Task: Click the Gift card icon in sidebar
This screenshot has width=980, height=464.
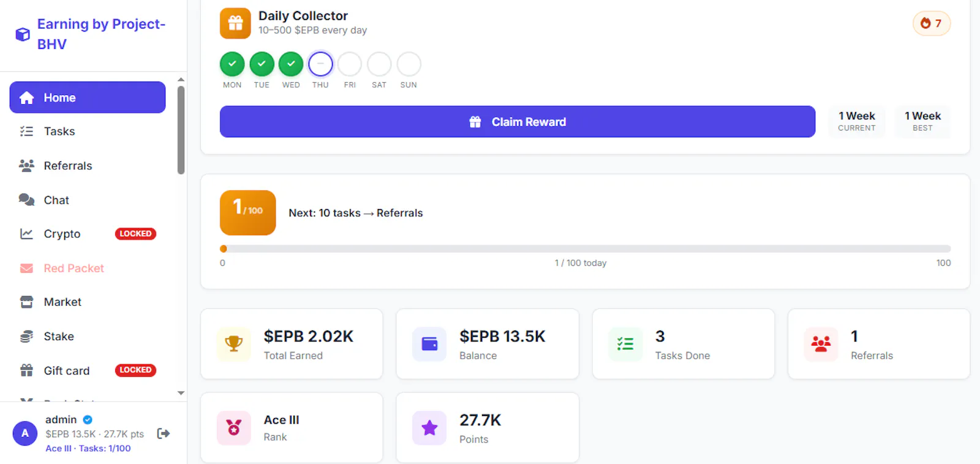Action: 26,370
